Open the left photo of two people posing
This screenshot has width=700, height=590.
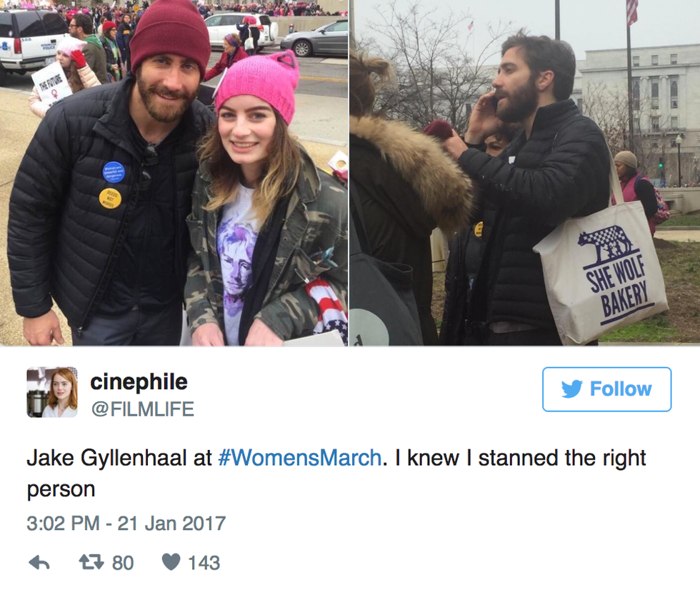pyautogui.click(x=174, y=173)
